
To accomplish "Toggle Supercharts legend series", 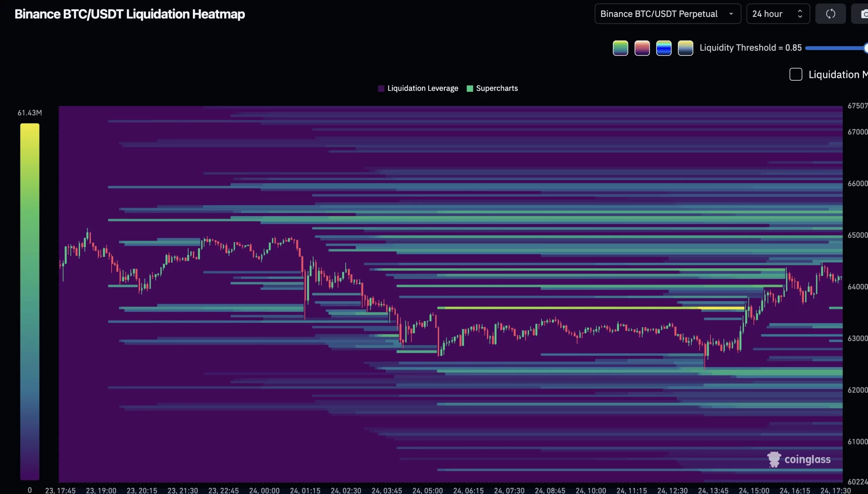I will coord(492,88).
